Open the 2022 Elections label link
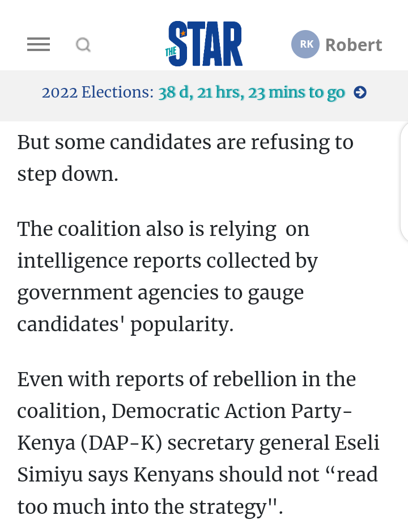 coord(98,92)
